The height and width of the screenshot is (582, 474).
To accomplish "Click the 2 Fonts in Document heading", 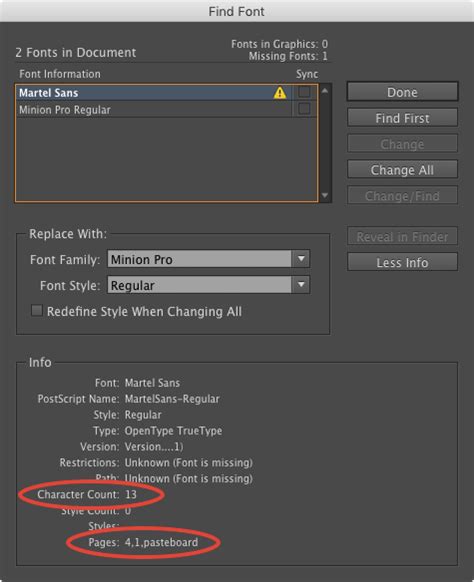I will (x=76, y=53).
